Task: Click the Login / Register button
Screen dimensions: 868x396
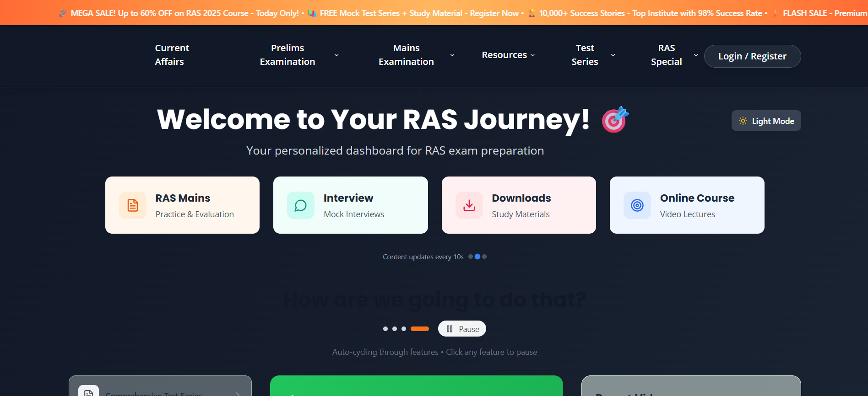Action: coord(752,56)
